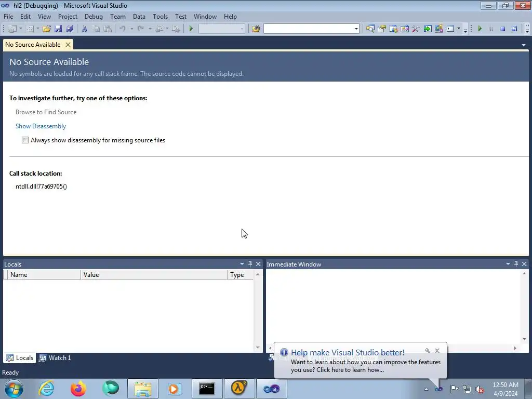Open the Test menu
Image resolution: width=532 pixels, height=399 pixels.
[180, 16]
